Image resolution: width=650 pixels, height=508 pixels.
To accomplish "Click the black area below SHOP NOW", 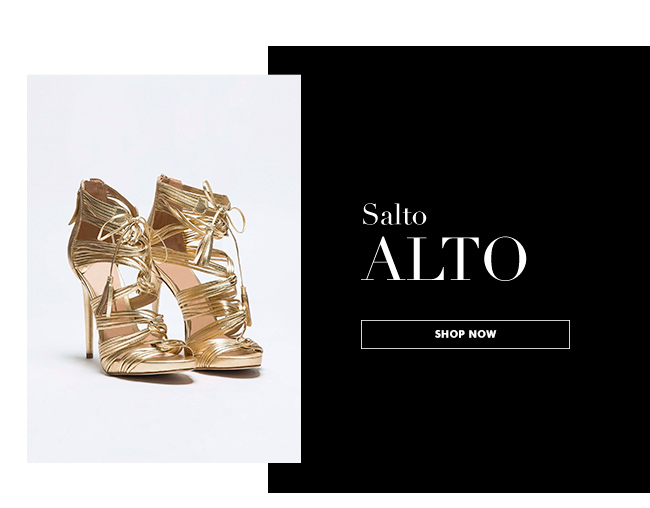I will (465, 419).
